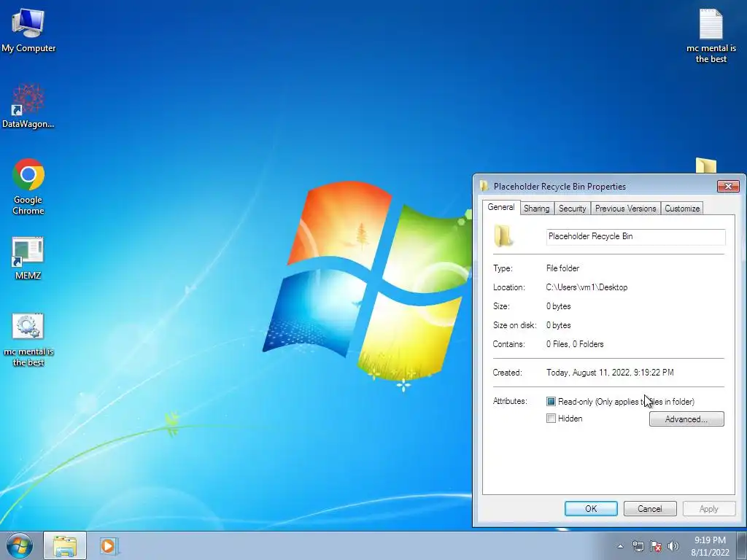Click the Advanced... attributes button
Screen dimensions: 747x560
pyautogui.click(x=686, y=419)
